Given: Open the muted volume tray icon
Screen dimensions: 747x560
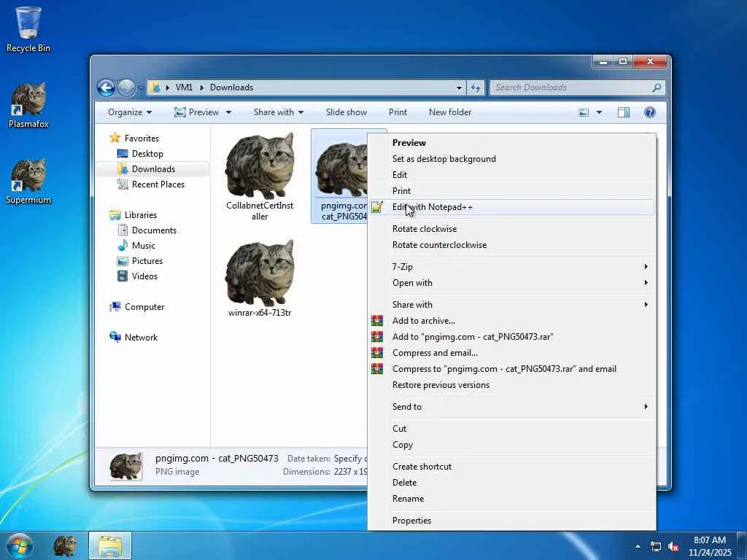Looking at the screenshot, I should click(x=673, y=547).
